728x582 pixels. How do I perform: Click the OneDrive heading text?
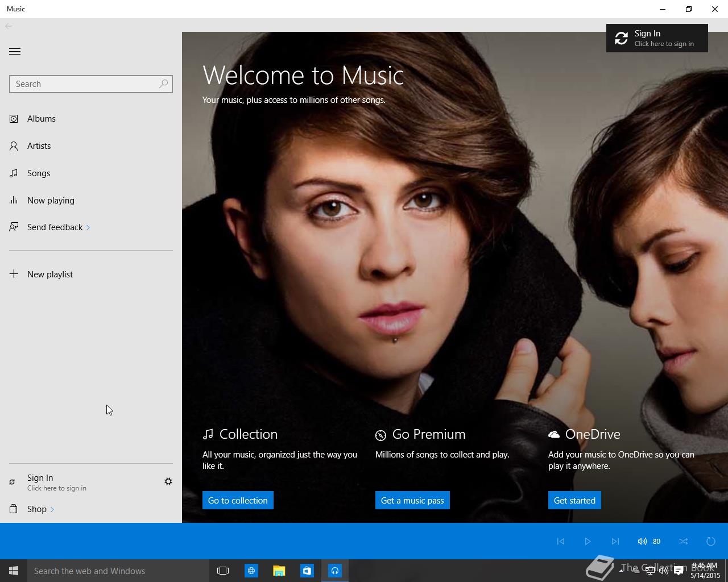point(593,434)
